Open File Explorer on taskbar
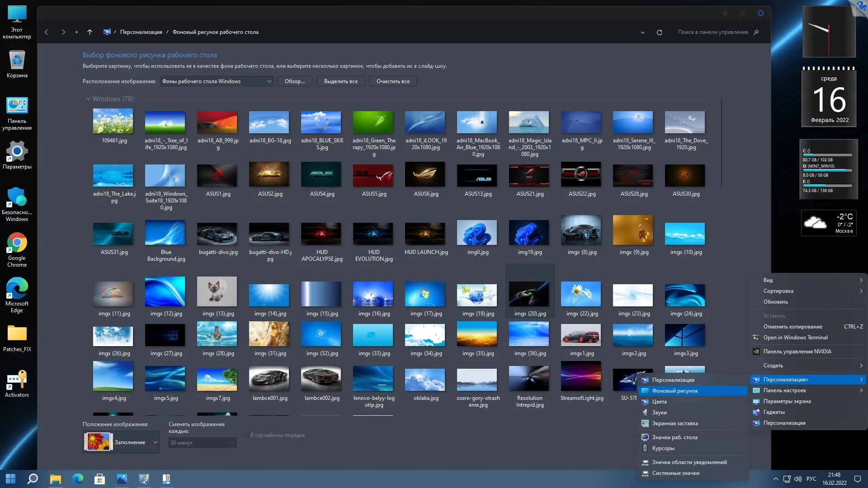 tap(55, 479)
